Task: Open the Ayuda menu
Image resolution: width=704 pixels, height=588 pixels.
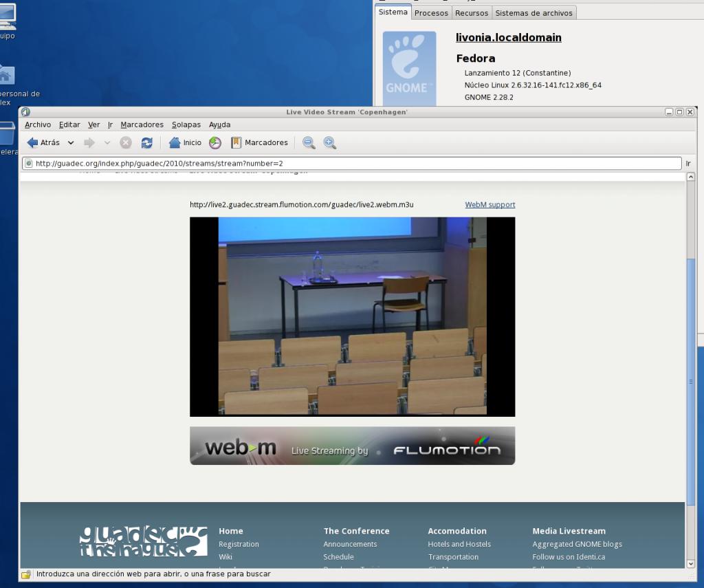Action: (x=219, y=125)
